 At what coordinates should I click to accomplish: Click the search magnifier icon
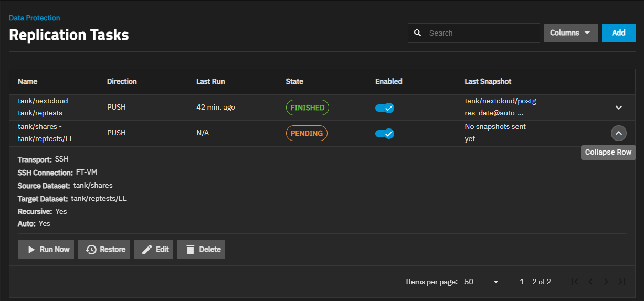point(418,33)
